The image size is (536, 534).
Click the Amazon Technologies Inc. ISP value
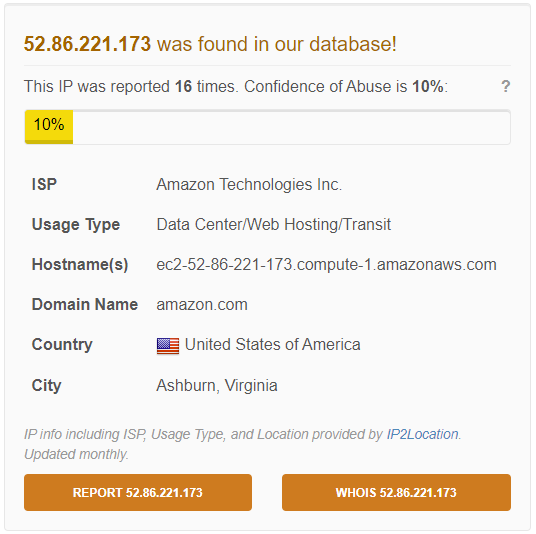coord(249,185)
